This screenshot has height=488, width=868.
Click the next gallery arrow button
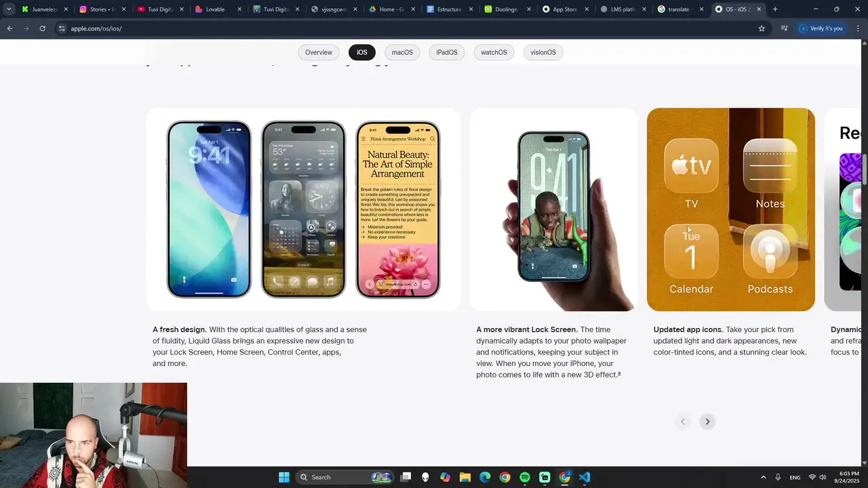click(x=707, y=422)
